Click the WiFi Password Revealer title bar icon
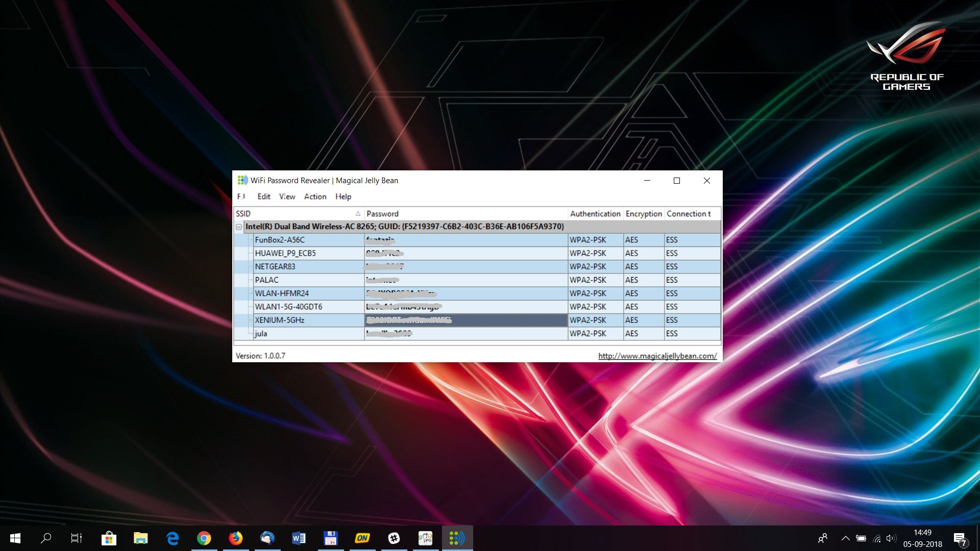980x551 pixels. (x=242, y=180)
